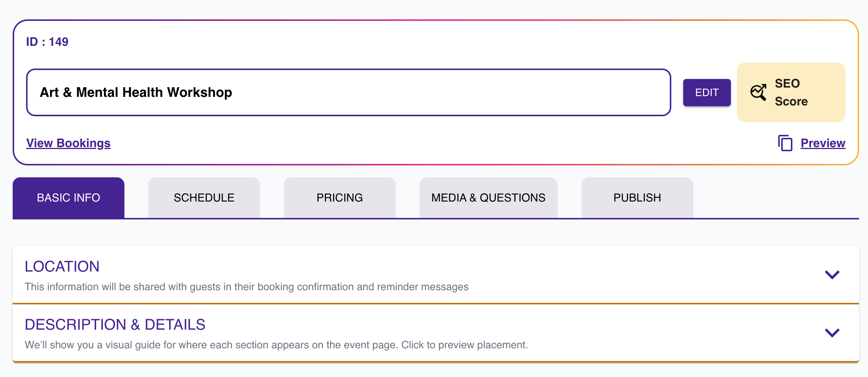This screenshot has height=377, width=868.
Task: Select the PUBLISH tab
Action: point(637,197)
